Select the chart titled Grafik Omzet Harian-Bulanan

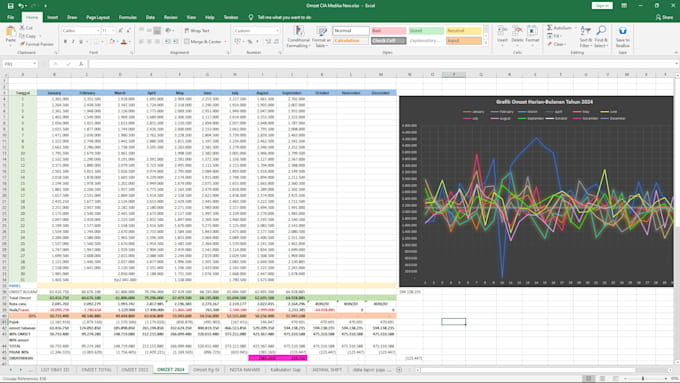(536, 191)
